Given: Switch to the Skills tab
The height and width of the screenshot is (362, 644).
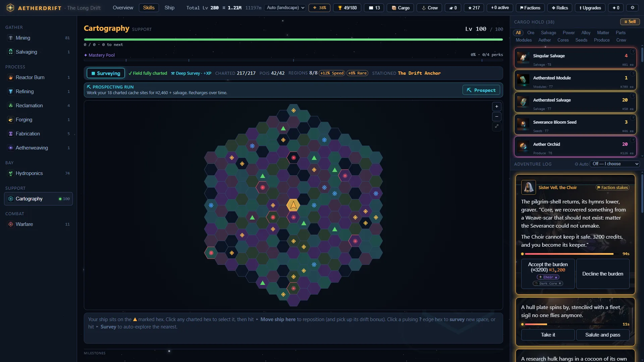Looking at the screenshot, I should click(x=149, y=8).
